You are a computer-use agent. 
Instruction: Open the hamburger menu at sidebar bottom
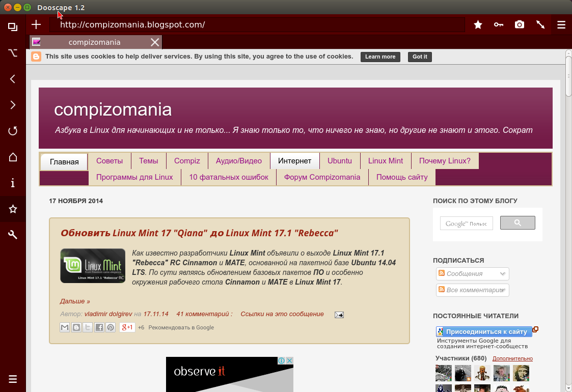(13, 379)
